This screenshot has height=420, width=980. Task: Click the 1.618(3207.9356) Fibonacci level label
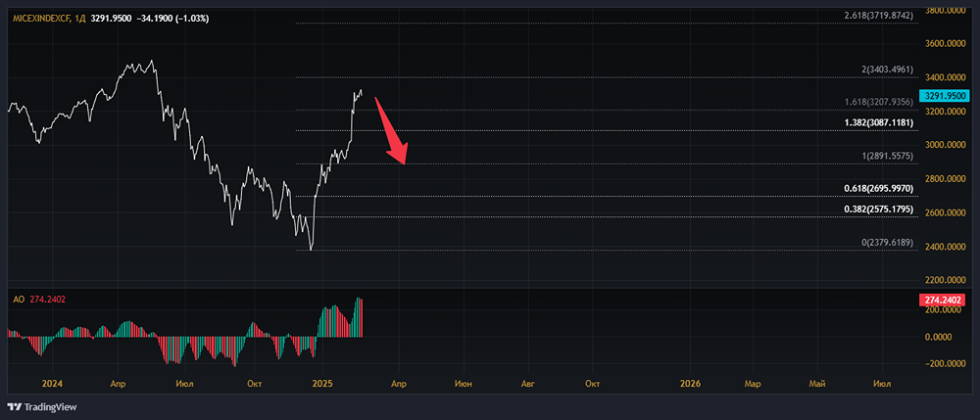(878, 102)
